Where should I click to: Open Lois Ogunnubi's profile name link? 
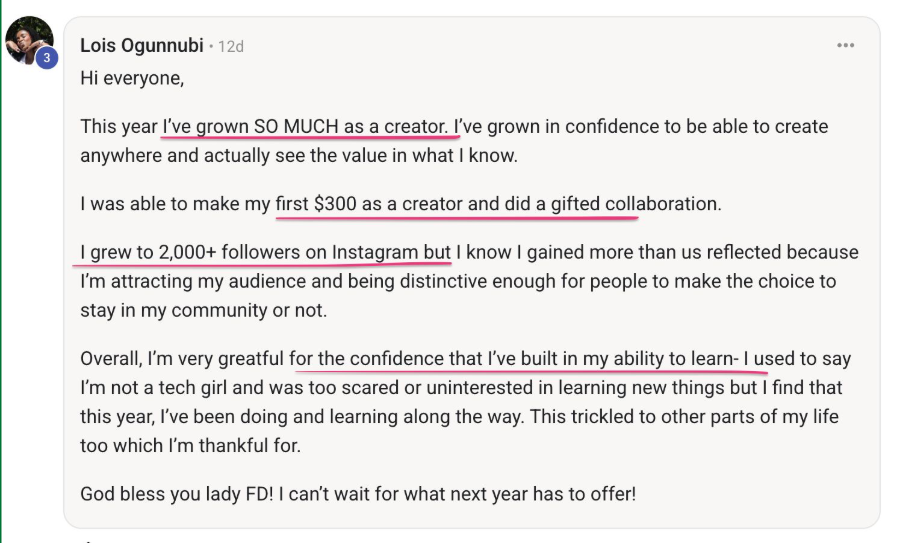[142, 46]
